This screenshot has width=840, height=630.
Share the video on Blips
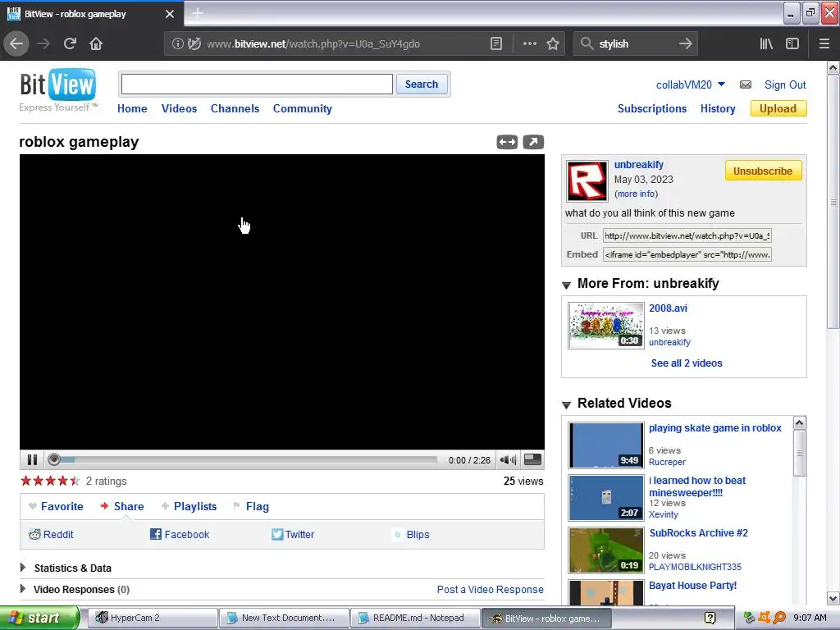coord(412,534)
